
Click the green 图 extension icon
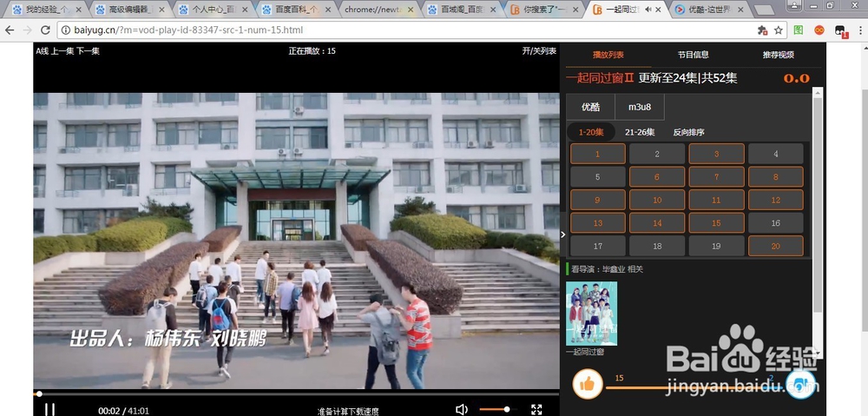click(x=799, y=30)
